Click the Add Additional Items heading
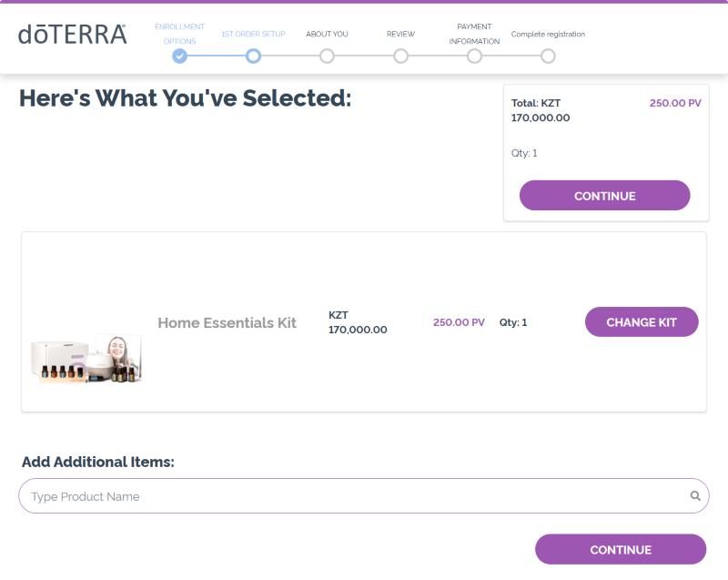The image size is (728, 580). point(98,462)
